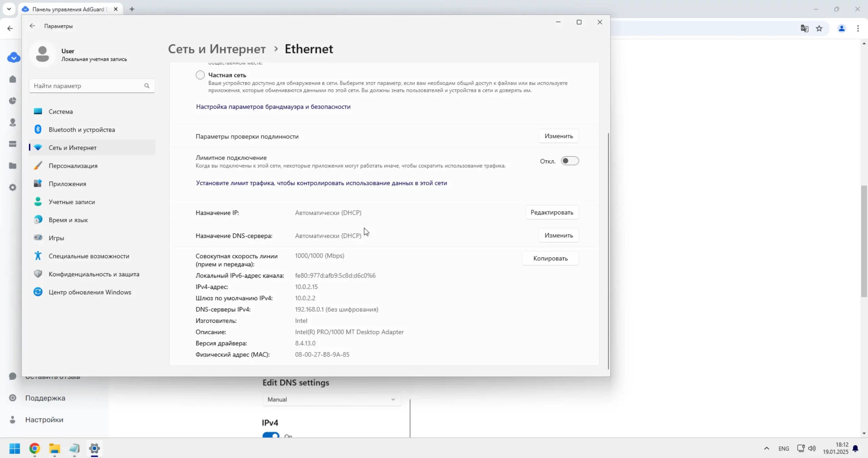Click the search magnifier in Найти параметр
Screen dimensions: 868x458
tap(147, 86)
